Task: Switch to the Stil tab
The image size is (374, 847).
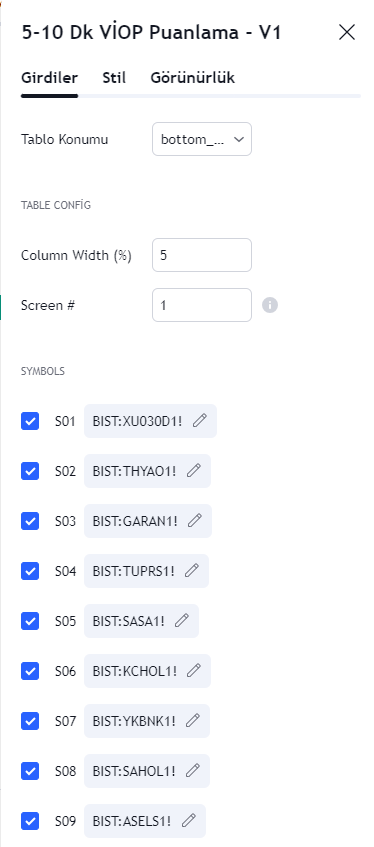Action: [114, 78]
